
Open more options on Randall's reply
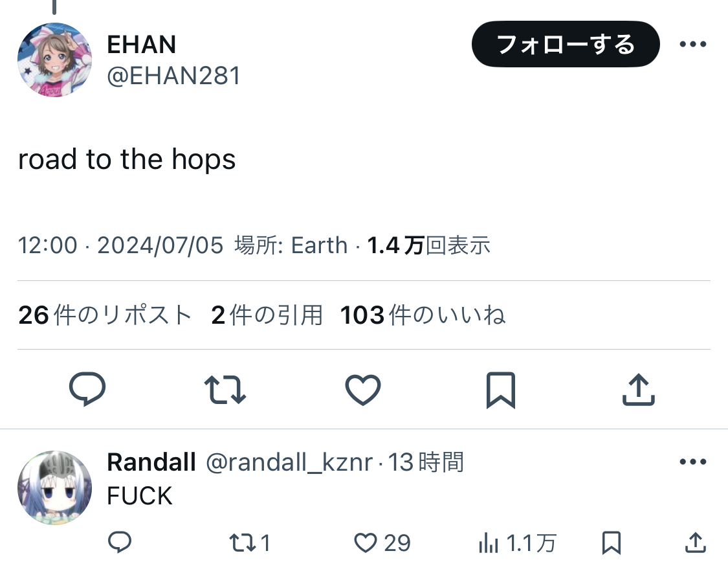(692, 462)
